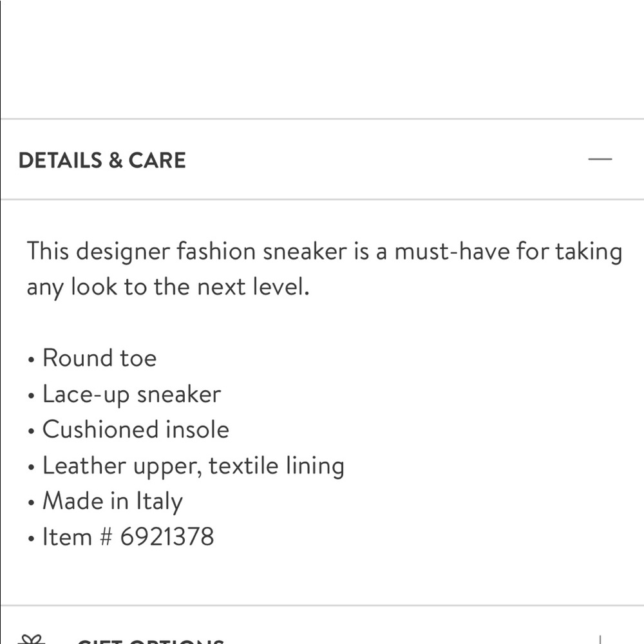Click the item number 6921378

[167, 536]
